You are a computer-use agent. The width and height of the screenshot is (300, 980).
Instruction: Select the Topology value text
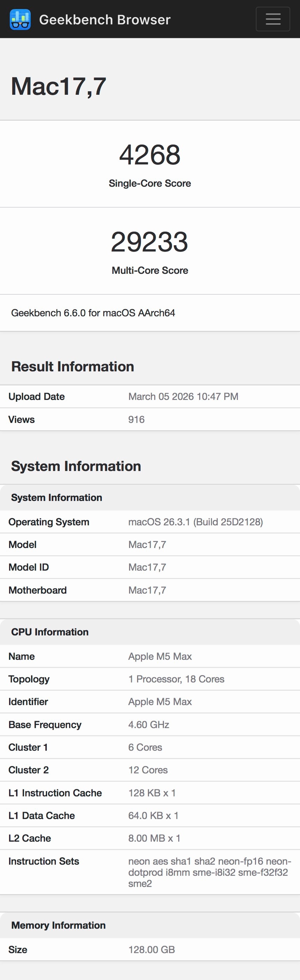(176, 679)
